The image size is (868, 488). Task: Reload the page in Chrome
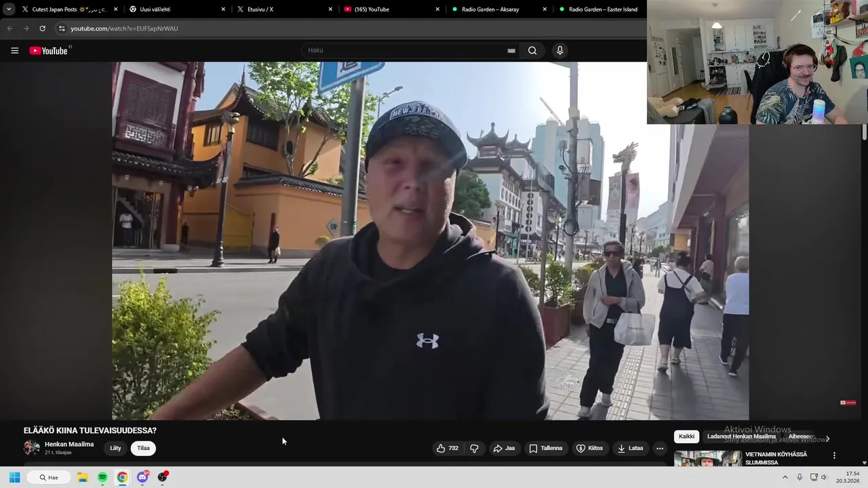click(42, 28)
